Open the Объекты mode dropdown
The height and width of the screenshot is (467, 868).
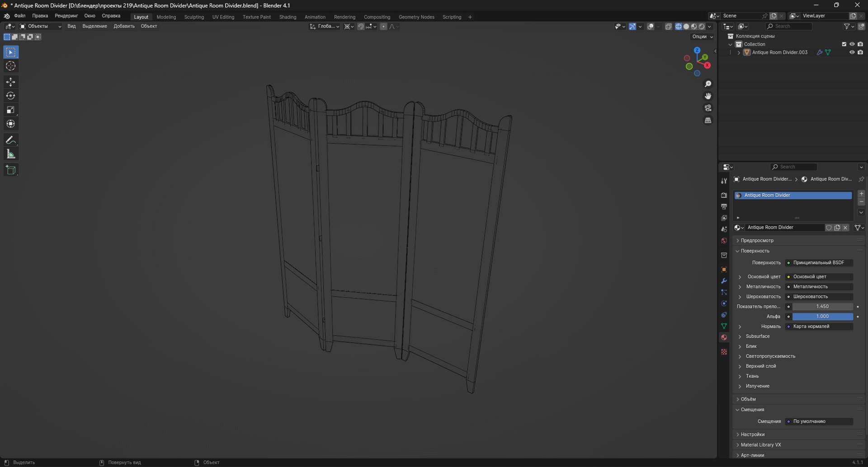click(x=40, y=26)
